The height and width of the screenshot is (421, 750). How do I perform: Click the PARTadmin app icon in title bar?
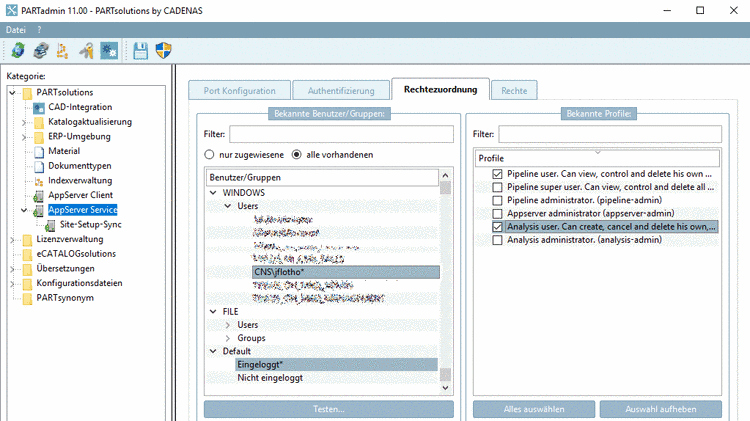pyautogui.click(x=11, y=10)
